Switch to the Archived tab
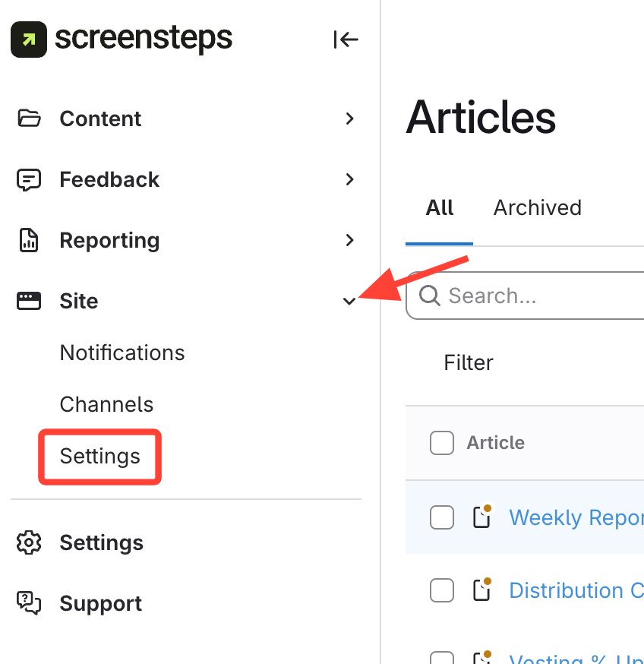The width and height of the screenshot is (644, 664). point(537,208)
